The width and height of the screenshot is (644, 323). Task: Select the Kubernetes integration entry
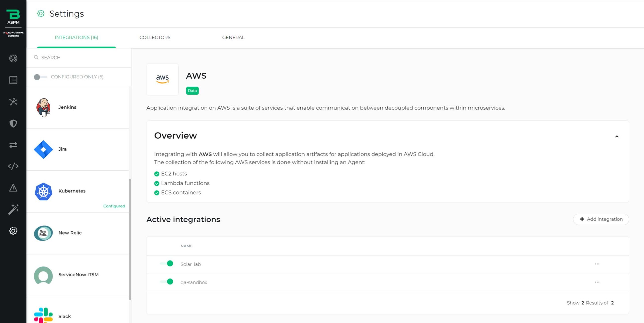[x=77, y=191]
